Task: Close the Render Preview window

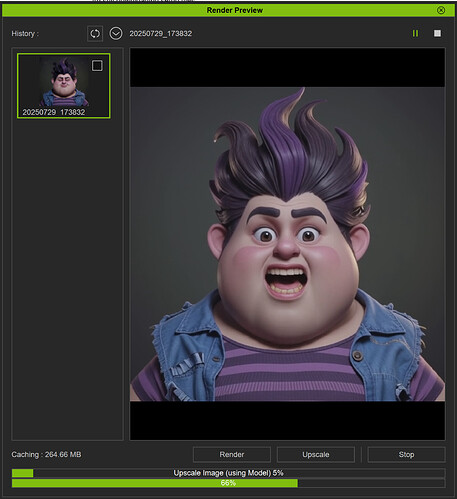Action: coord(441,10)
